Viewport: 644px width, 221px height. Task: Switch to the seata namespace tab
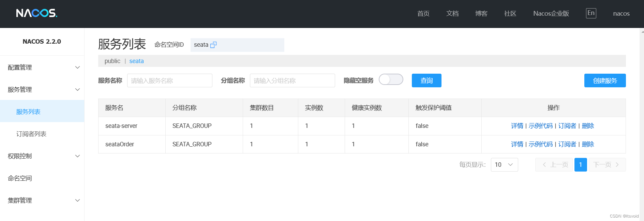click(136, 61)
